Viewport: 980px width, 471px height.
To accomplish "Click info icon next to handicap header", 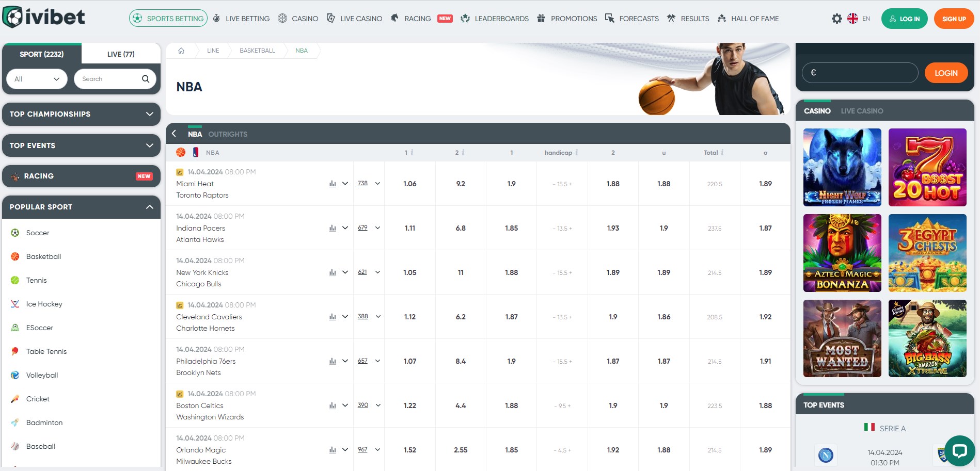I will coord(576,153).
